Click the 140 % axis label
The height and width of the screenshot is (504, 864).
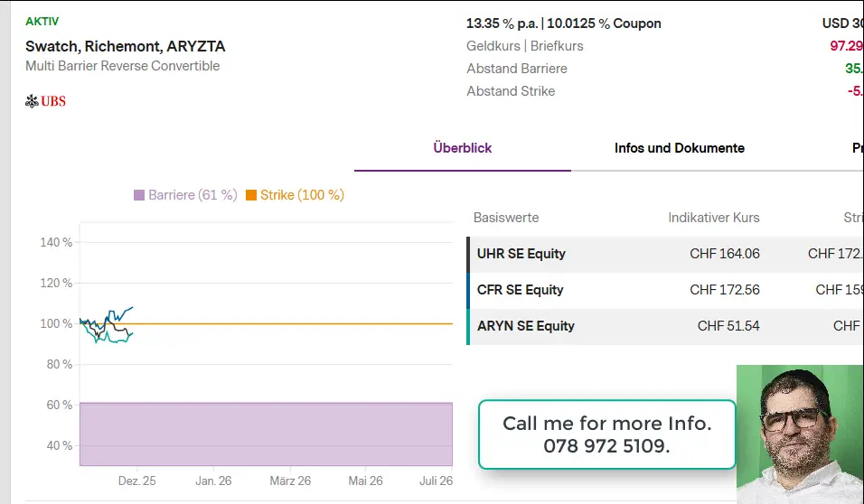coord(56,242)
